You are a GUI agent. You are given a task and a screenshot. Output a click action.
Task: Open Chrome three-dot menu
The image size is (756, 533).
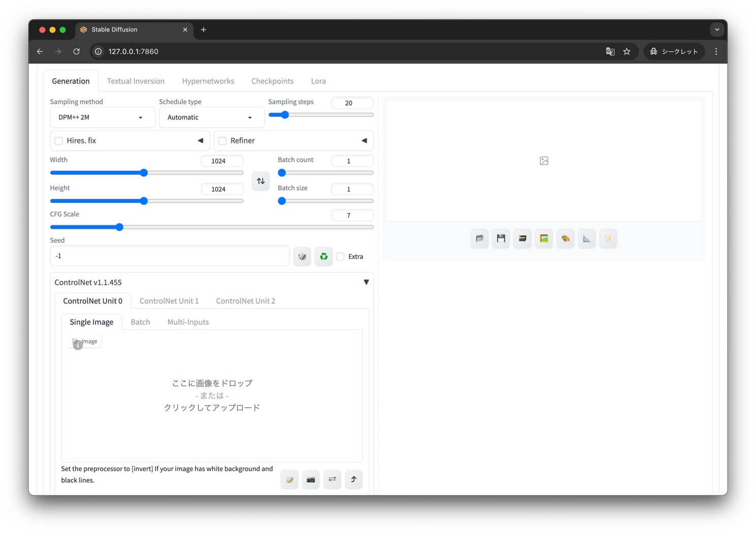pos(716,51)
